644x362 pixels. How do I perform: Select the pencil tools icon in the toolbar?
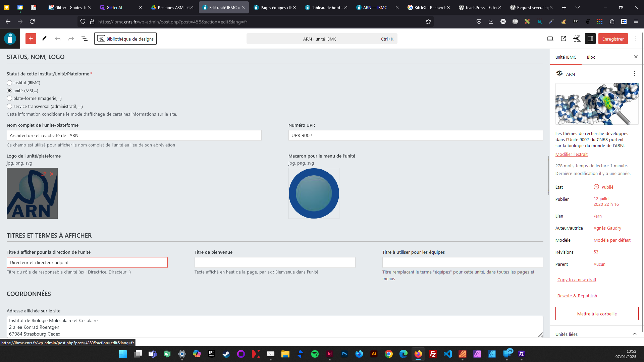[44, 39]
